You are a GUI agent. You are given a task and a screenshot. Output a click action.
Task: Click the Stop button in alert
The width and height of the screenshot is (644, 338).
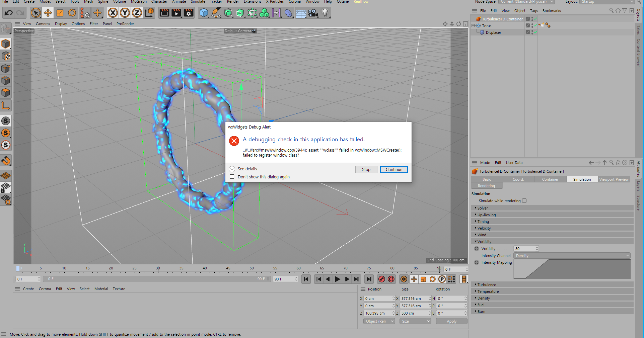tap(366, 170)
